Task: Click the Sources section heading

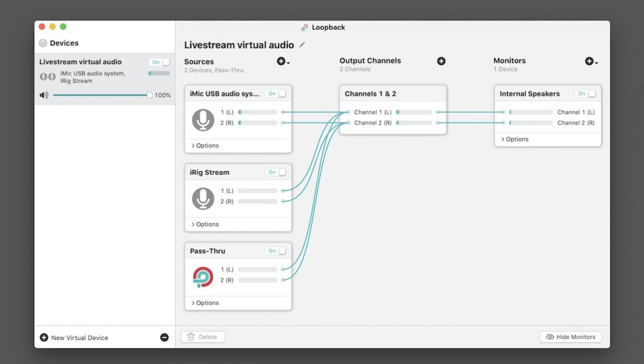Action: (199, 62)
